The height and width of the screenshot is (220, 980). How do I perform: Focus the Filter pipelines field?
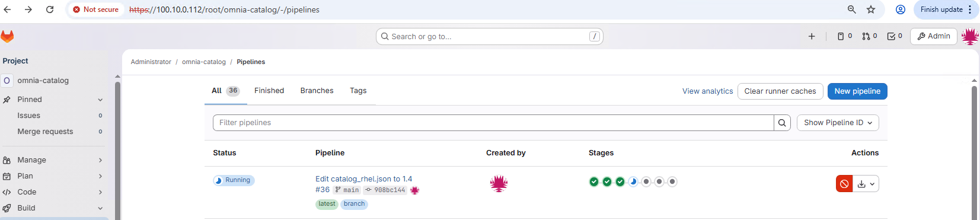(493, 123)
